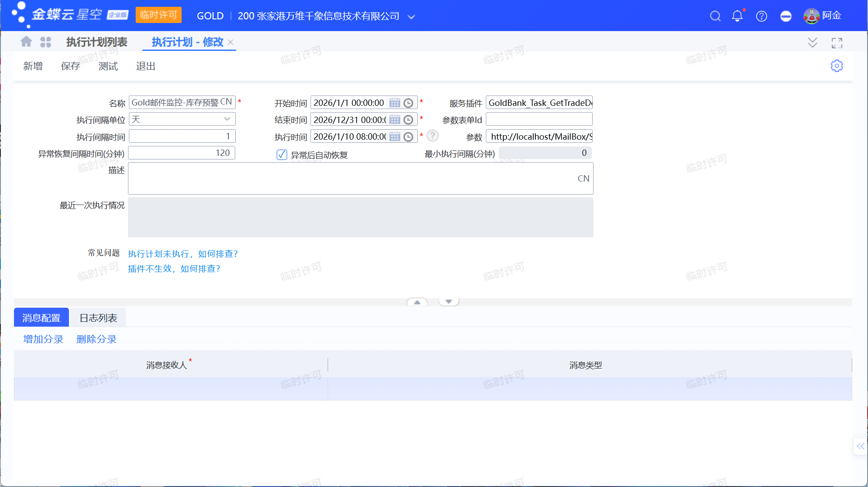Switch to the 日志列表 tab
This screenshot has height=487, width=868.
point(98,318)
